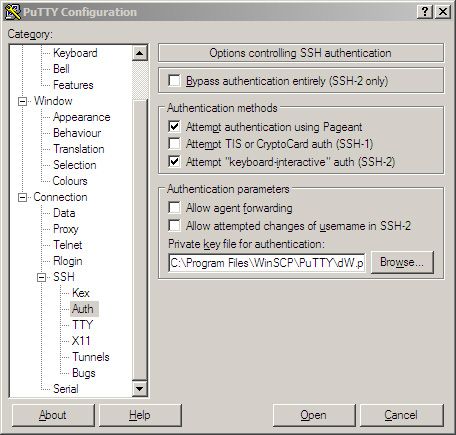Click Open to start session

pos(314,415)
